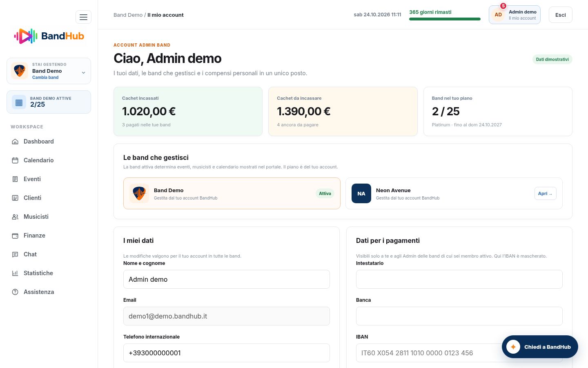Click the Nome e cognome input field
588x368 pixels.
227,279
